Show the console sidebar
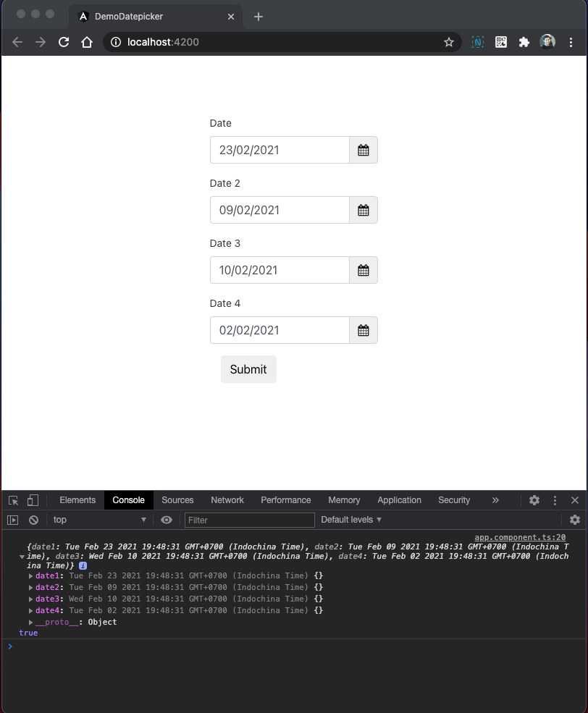Viewport: 588px width, 713px height. (13, 520)
